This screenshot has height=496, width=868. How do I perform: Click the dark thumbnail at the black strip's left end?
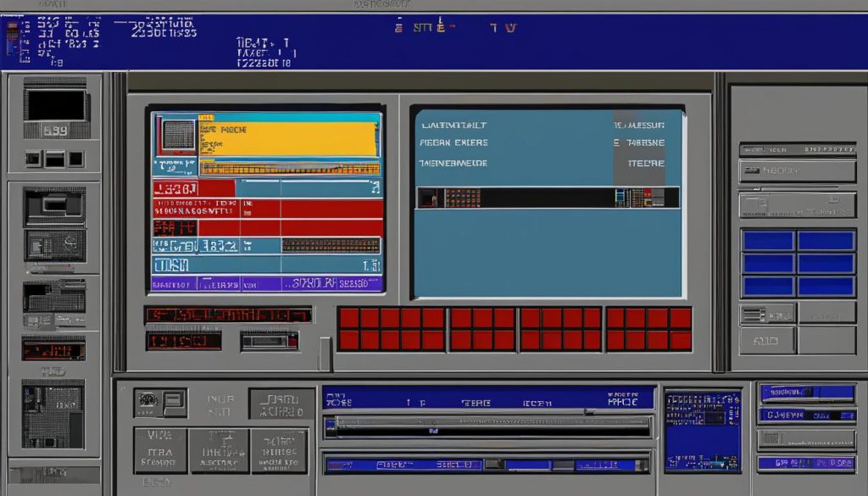[431, 198]
